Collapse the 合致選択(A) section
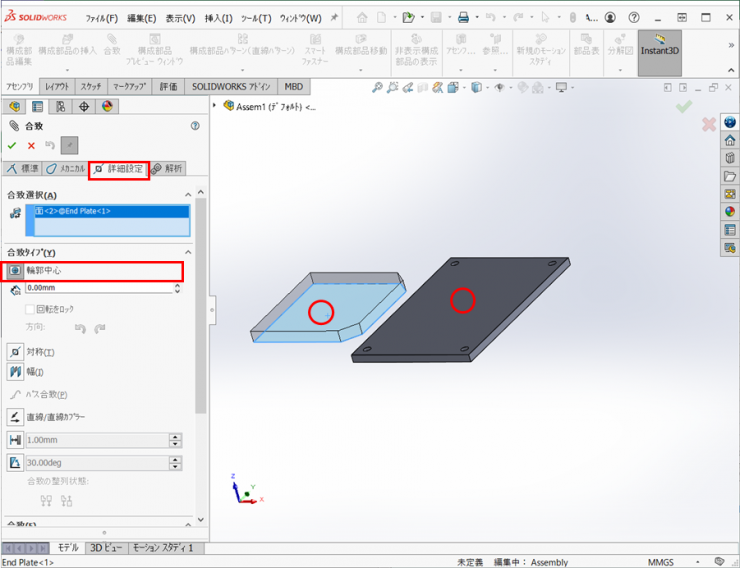This screenshot has width=740, height=568. click(x=187, y=195)
